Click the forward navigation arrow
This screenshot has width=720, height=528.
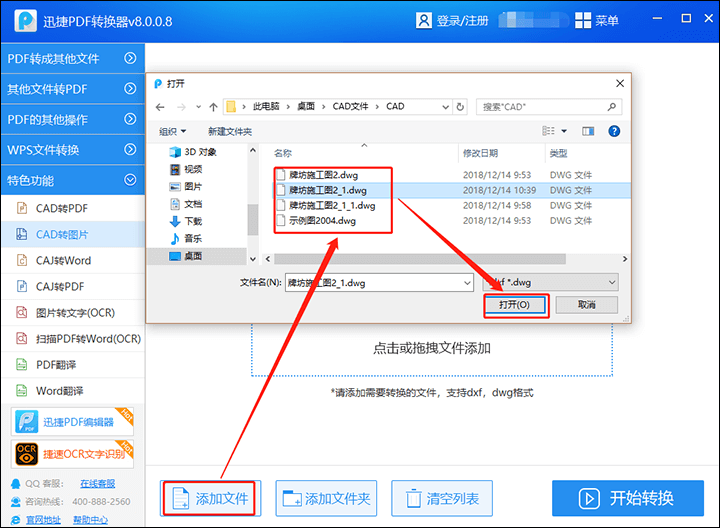pos(181,107)
